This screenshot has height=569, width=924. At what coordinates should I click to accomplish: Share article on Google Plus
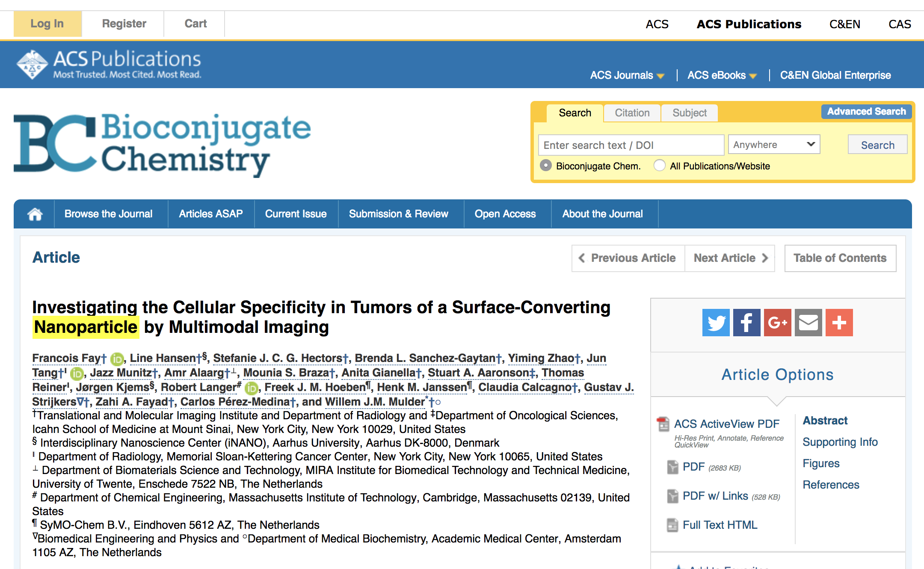coord(777,323)
